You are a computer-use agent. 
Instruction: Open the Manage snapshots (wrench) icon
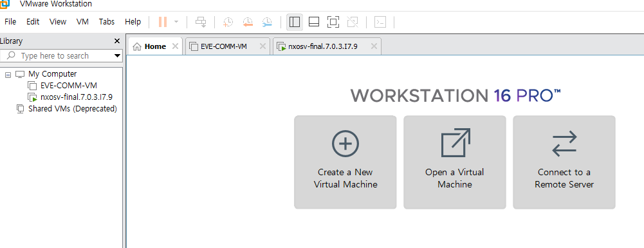click(267, 22)
